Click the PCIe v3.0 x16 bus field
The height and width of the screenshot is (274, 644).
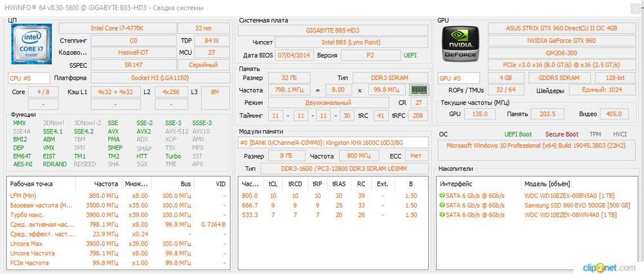(x=562, y=65)
